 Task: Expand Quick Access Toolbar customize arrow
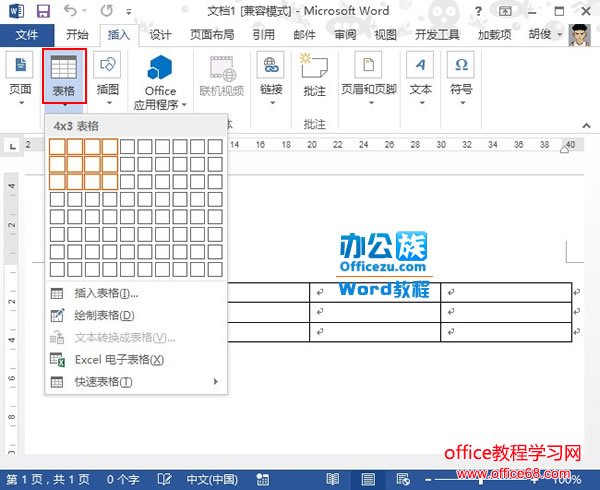pos(129,12)
